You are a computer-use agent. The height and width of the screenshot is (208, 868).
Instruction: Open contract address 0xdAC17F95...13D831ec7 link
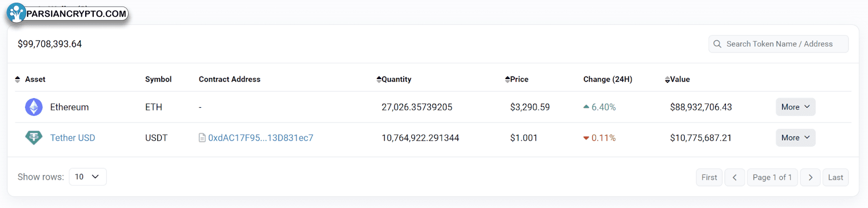pos(260,138)
